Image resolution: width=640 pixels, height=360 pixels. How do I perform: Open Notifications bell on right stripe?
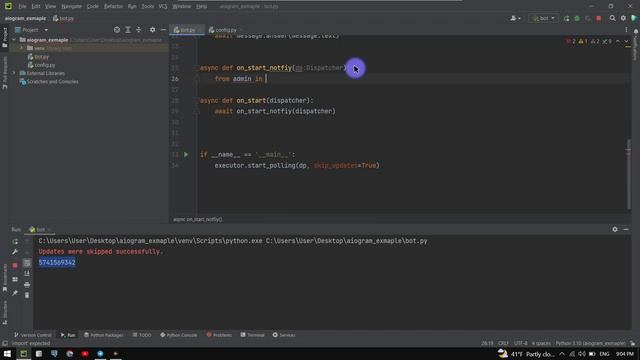pos(636,31)
